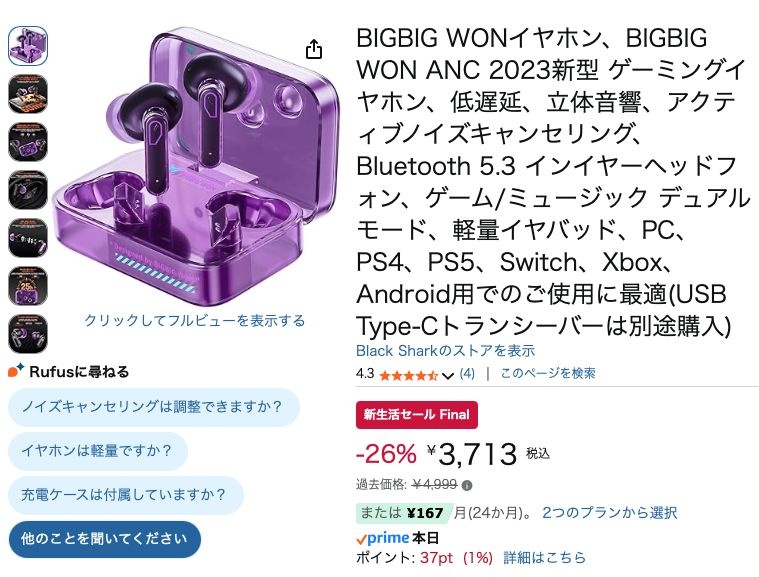This screenshot has width=759, height=577.
Task: Select the thumbnail showing 25h battery
Action: pos(28,285)
